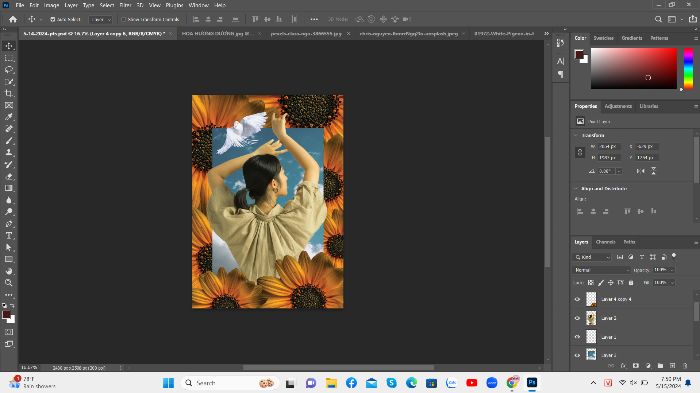Select the Rectangular Marquee tool

[9, 58]
